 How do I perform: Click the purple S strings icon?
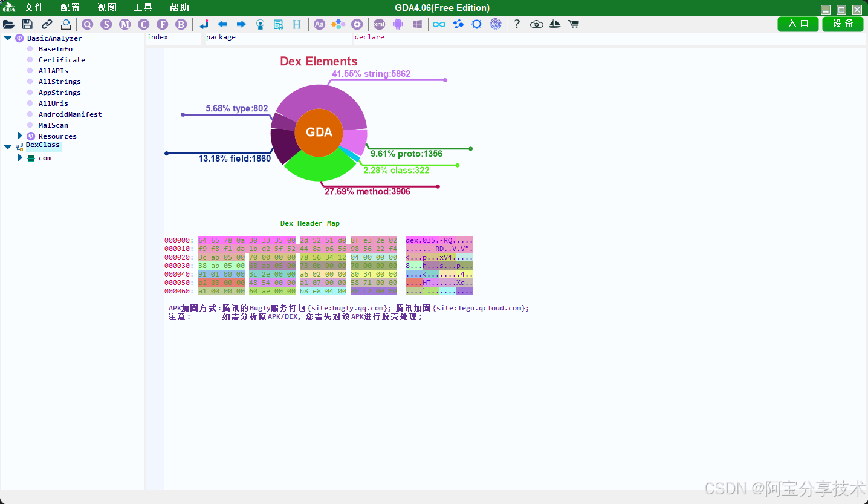point(106,24)
